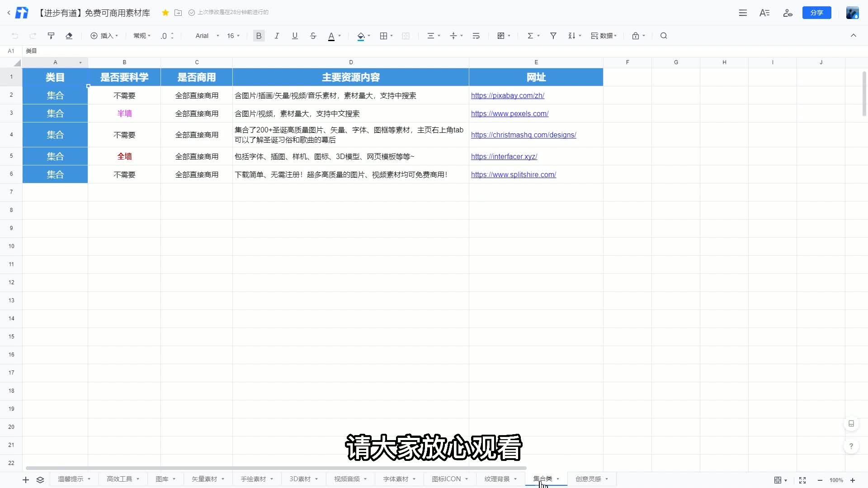Click the horizontal scrollbar

(276, 468)
